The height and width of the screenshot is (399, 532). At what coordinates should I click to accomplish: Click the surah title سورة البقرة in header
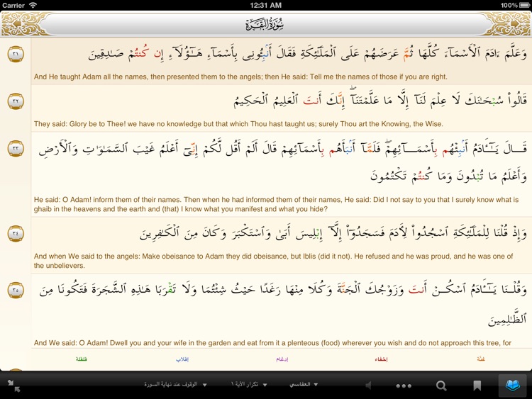265,24
